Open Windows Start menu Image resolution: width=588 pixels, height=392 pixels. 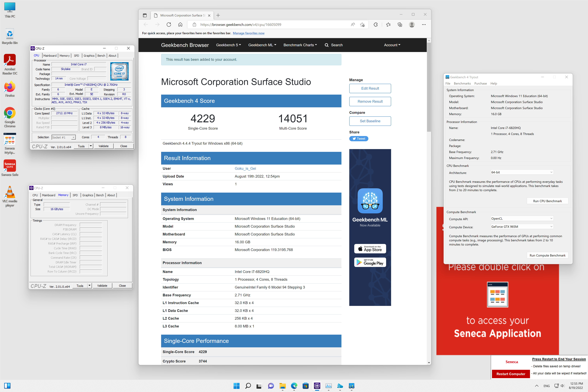pos(236,386)
